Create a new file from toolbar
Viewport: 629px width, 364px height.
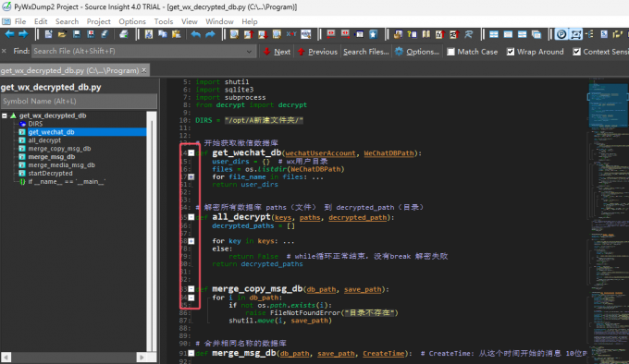point(48,34)
